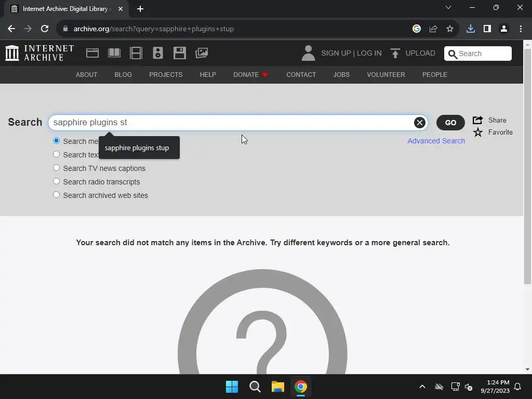Go back with the browser back arrow
This screenshot has width=532, height=399.
click(11, 29)
